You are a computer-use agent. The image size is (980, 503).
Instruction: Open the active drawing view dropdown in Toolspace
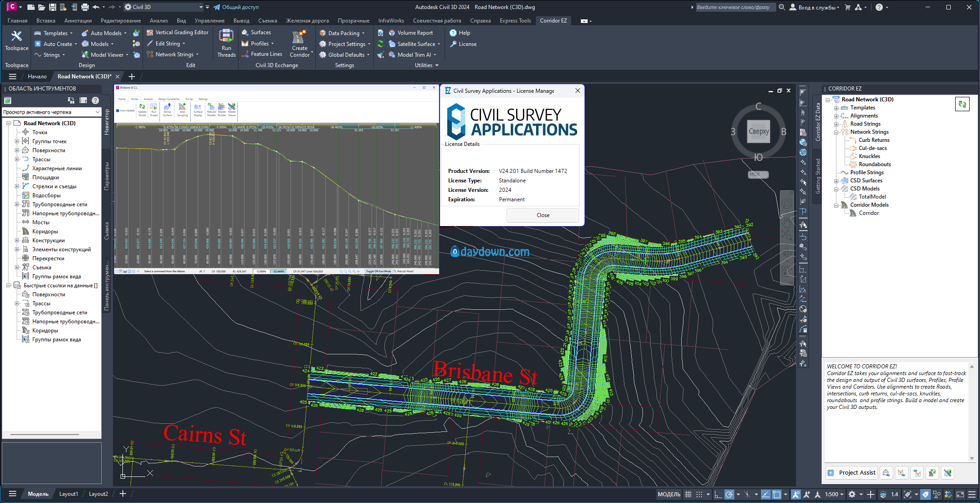[51, 112]
